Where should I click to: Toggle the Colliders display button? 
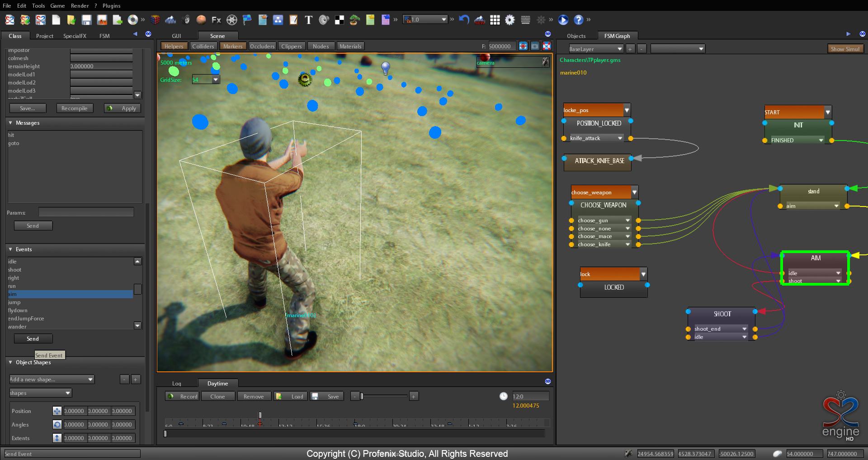pyautogui.click(x=203, y=46)
